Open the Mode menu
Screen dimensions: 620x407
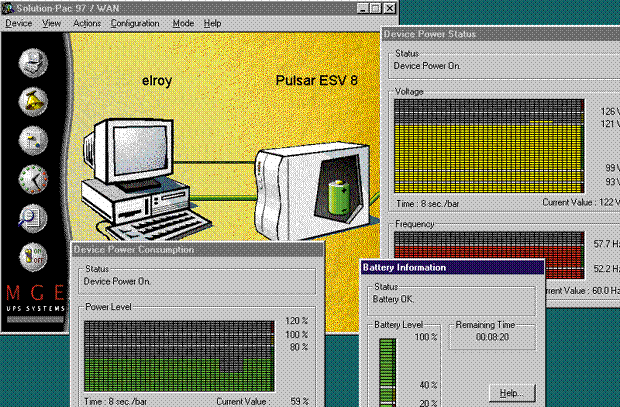183,22
